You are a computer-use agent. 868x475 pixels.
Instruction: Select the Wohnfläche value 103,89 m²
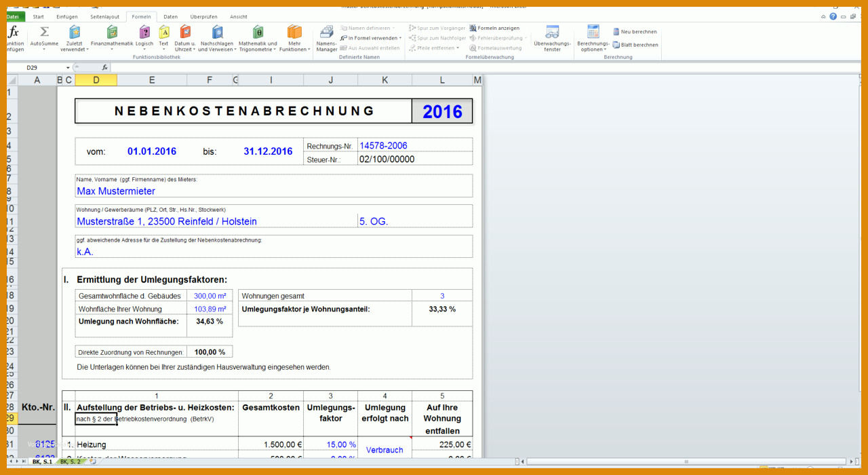pyautogui.click(x=210, y=309)
